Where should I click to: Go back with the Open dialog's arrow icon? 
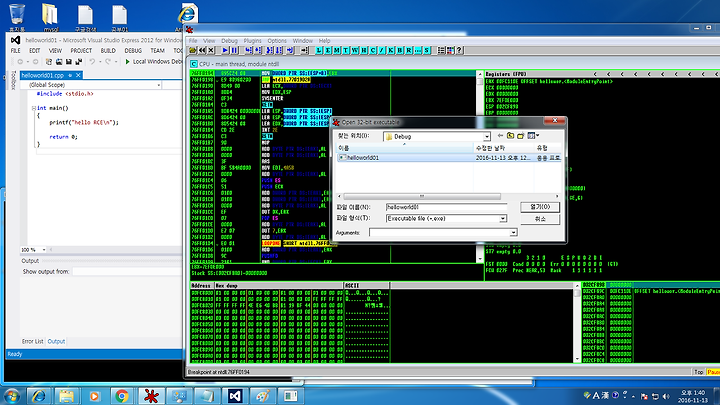point(500,136)
